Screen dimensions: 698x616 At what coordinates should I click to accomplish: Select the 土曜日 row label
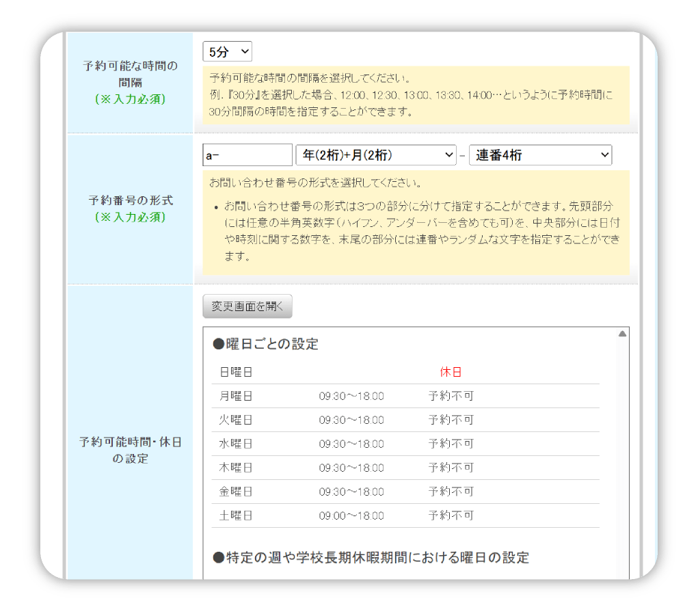tap(236, 516)
